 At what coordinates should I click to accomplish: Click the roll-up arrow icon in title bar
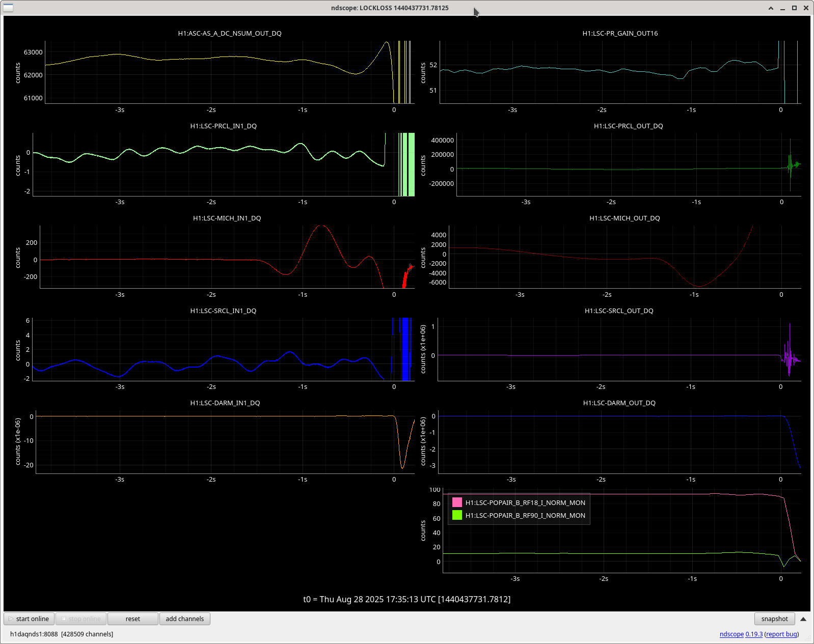click(771, 8)
